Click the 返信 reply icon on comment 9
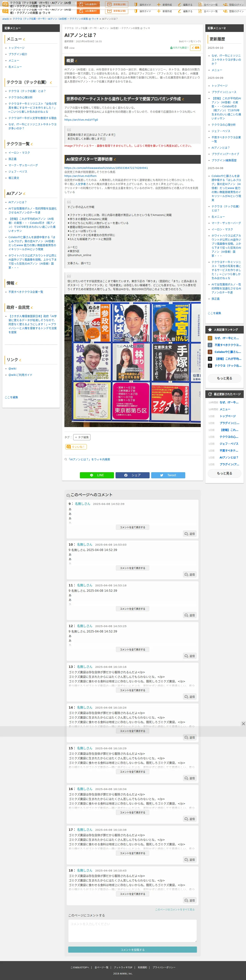The width and height of the screenshot is (246, 980). click(190, 534)
